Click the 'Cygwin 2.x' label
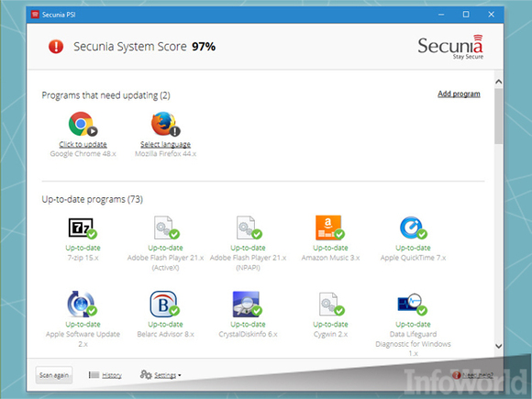This screenshot has width=532, height=399. click(330, 334)
